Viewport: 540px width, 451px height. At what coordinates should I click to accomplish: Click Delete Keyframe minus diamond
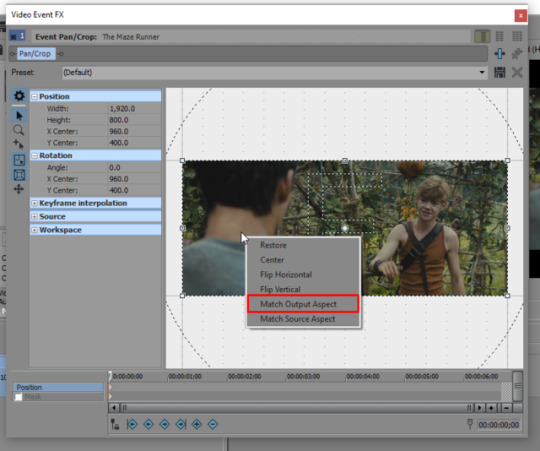pos(213,424)
